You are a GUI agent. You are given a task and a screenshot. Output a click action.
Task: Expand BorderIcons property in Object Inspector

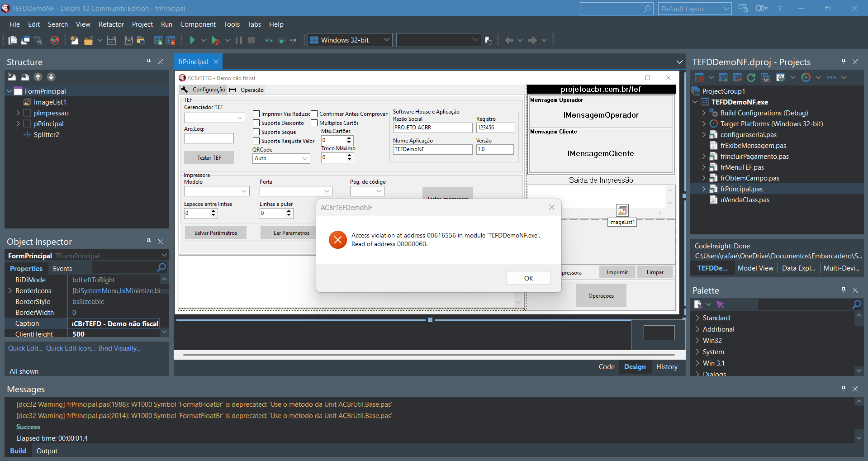click(x=10, y=291)
